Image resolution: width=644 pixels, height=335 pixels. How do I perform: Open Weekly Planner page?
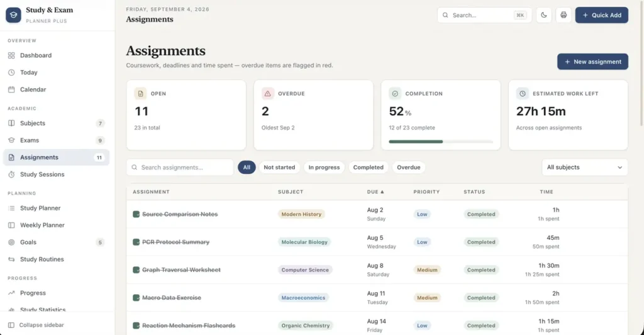coord(56,225)
